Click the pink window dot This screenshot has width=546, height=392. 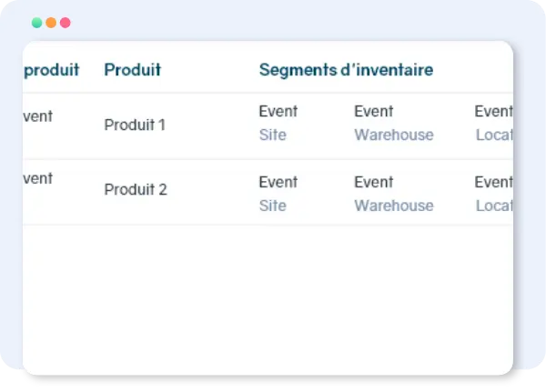pos(65,23)
